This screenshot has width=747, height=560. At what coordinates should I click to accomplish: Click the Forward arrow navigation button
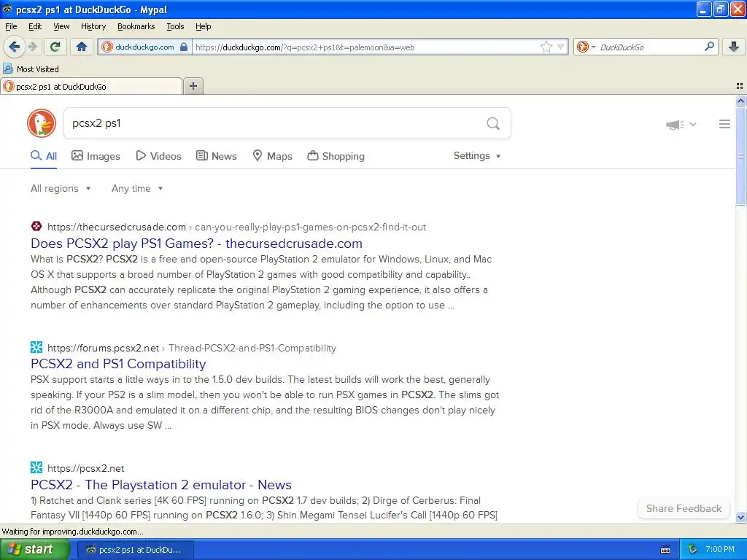pyautogui.click(x=32, y=47)
